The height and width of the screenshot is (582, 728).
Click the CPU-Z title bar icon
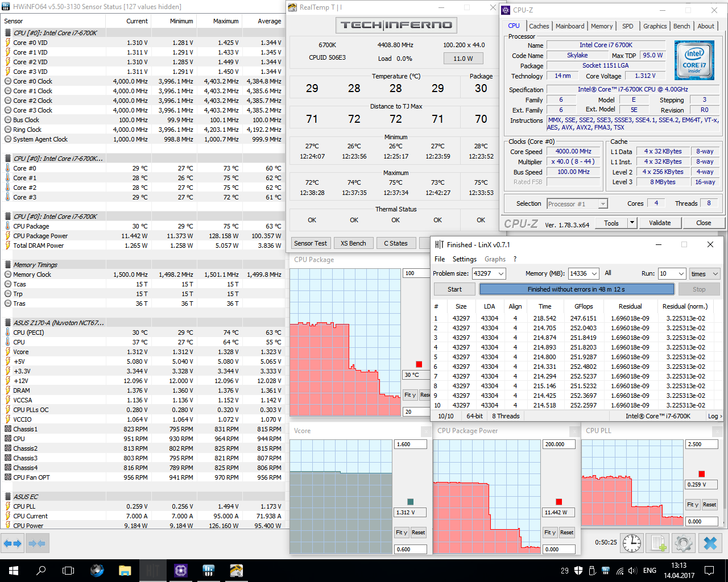point(506,10)
